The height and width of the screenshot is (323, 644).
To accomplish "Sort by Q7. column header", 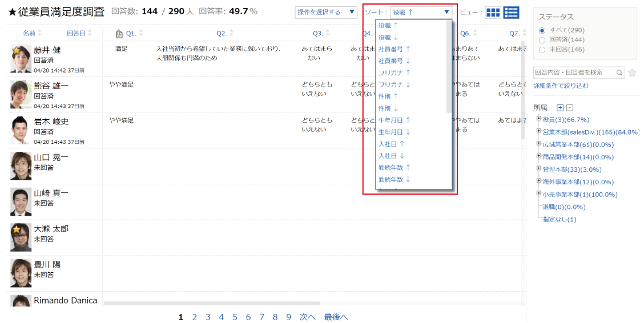I will coord(514,33).
